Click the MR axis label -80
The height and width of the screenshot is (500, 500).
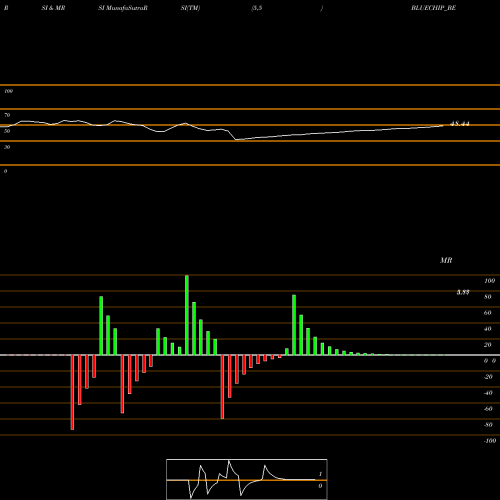488,425
